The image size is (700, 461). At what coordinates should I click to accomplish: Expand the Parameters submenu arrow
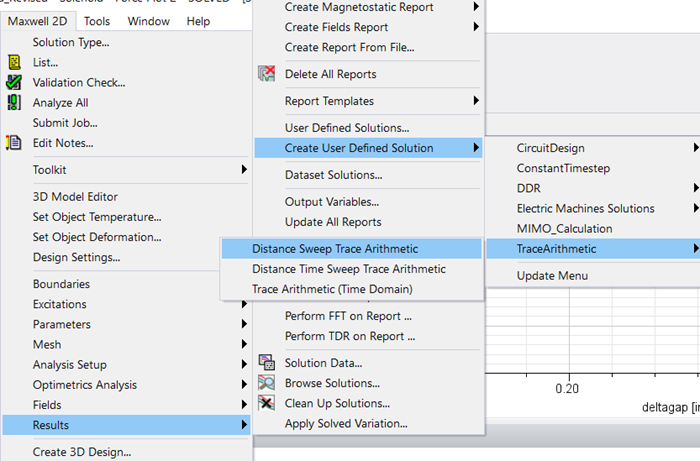[244, 324]
